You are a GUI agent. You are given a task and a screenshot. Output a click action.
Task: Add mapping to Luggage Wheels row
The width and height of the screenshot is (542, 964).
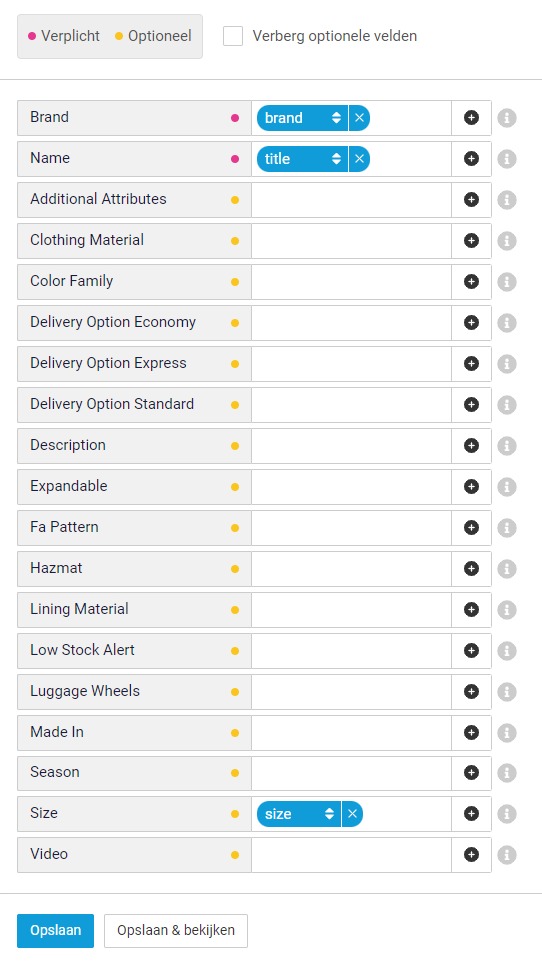click(x=471, y=692)
